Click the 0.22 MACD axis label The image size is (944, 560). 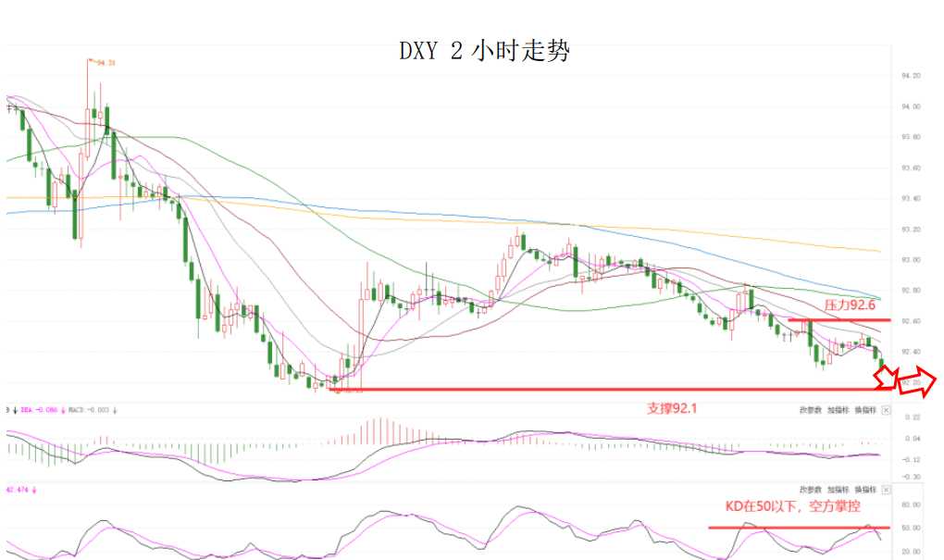pyautogui.click(x=913, y=417)
